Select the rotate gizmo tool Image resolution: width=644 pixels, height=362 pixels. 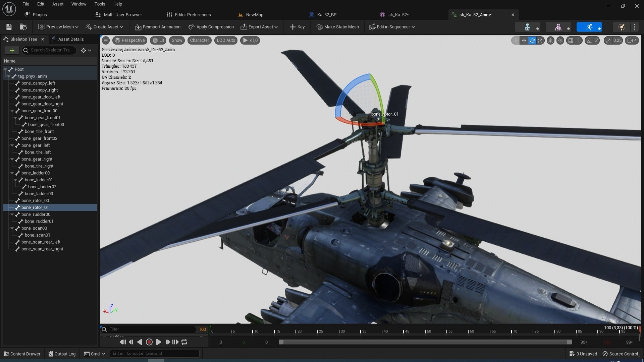[532, 41]
